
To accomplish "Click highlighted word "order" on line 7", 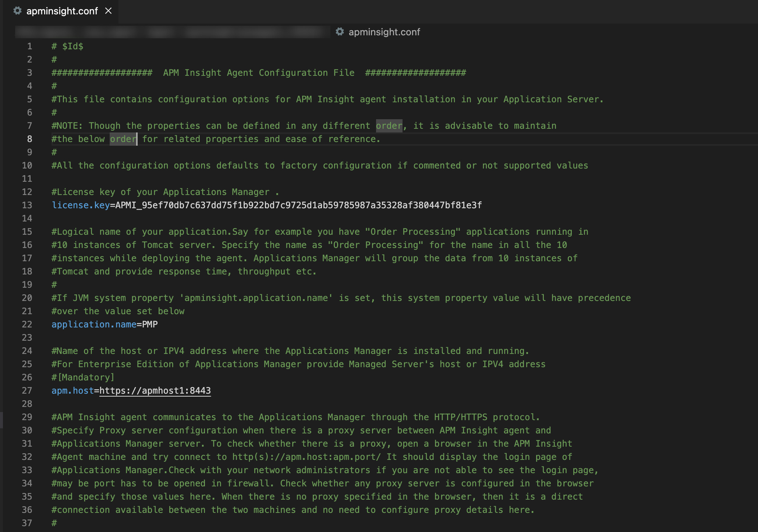I will (389, 126).
